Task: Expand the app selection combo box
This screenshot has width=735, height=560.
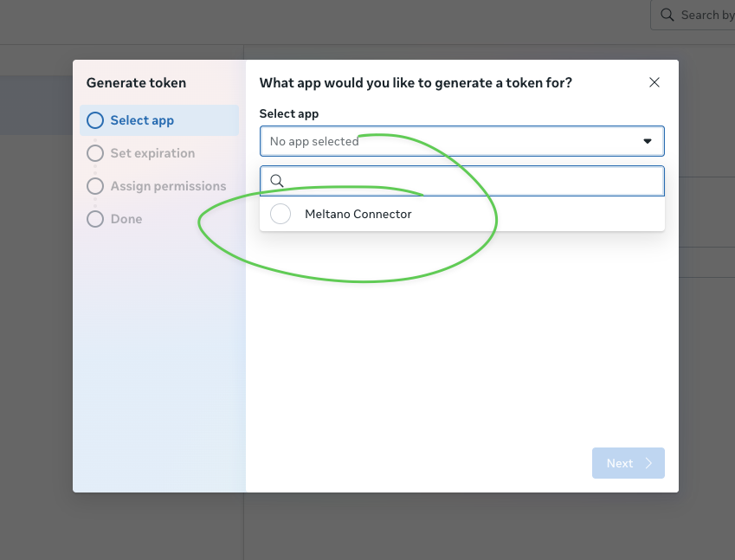Action: (461, 140)
